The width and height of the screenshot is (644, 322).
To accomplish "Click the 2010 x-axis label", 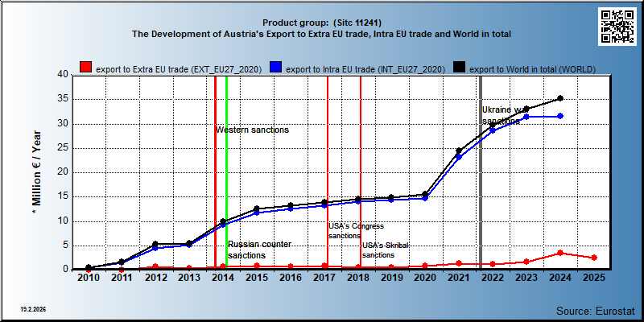I will pos(89,278).
